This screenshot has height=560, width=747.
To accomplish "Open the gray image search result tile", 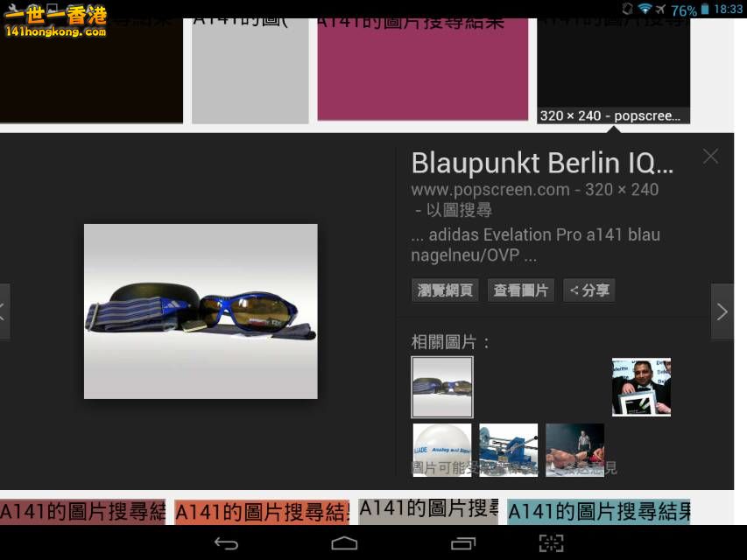I will 250,71.
